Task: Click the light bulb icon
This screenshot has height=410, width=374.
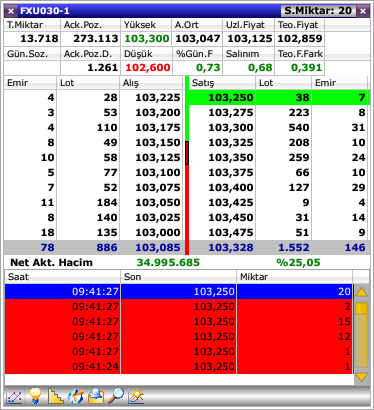Action: click(x=35, y=396)
